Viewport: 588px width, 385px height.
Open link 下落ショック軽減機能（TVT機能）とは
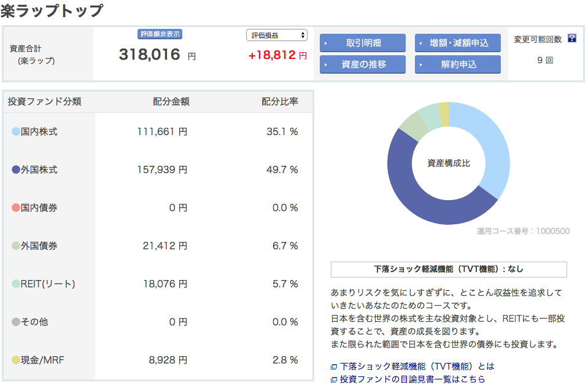pos(417,366)
